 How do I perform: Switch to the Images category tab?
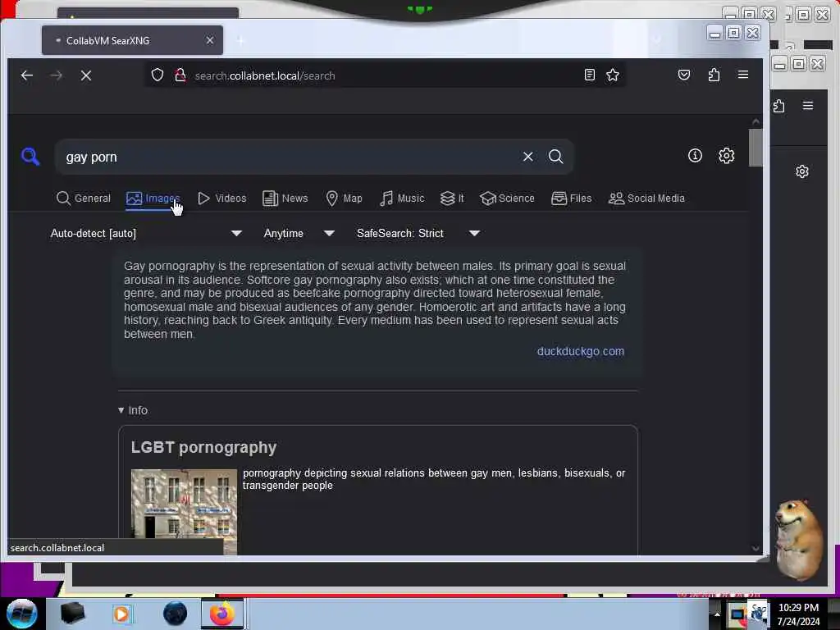coord(153,199)
